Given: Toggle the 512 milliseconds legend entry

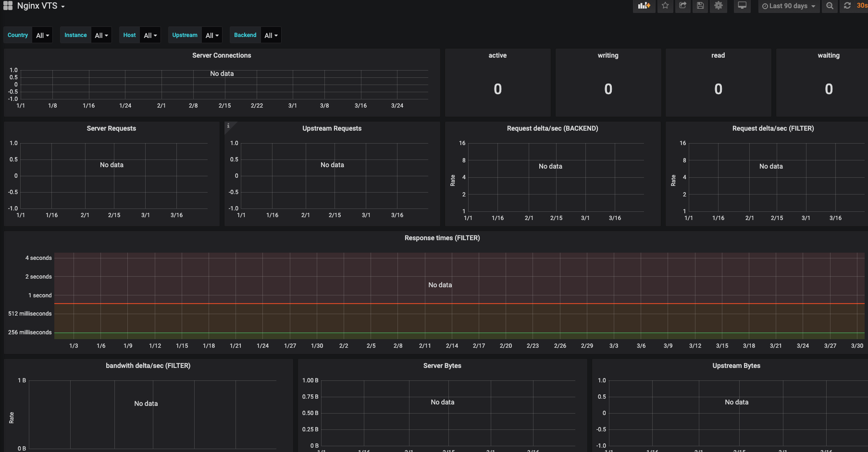Looking at the screenshot, I should click(30, 313).
